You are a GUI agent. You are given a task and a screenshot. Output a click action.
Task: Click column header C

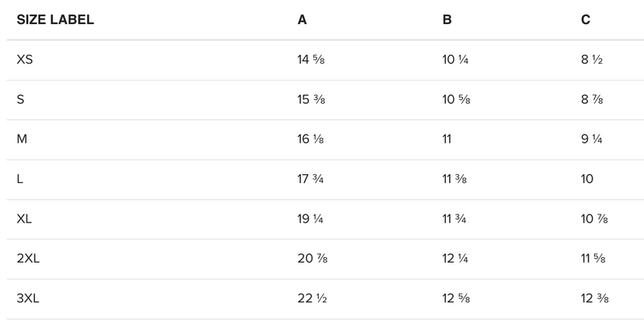click(585, 20)
